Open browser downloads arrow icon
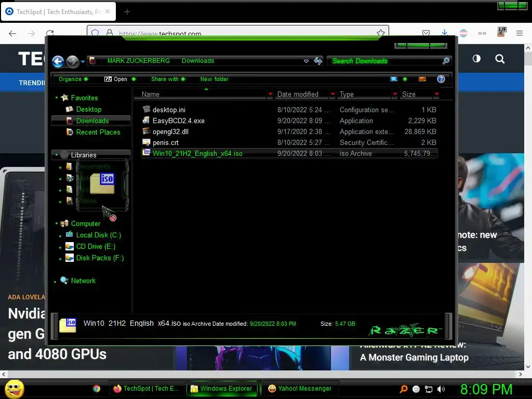532x399 pixels. coord(445,33)
